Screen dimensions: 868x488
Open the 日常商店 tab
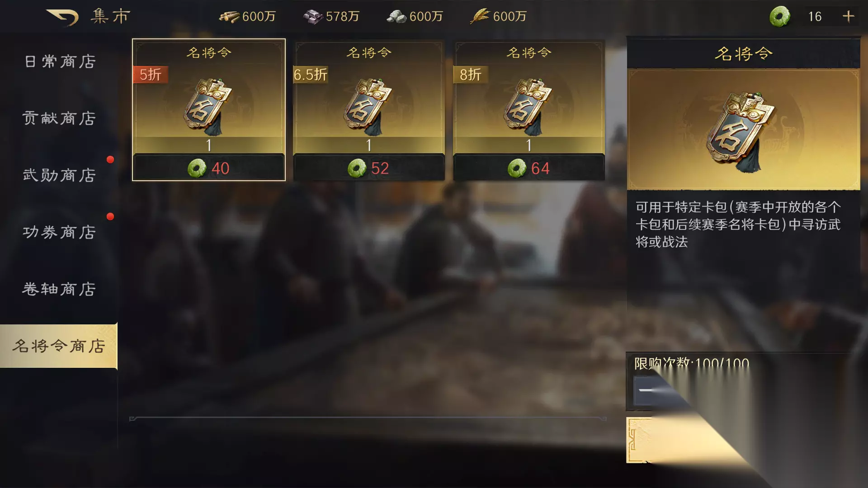point(59,61)
